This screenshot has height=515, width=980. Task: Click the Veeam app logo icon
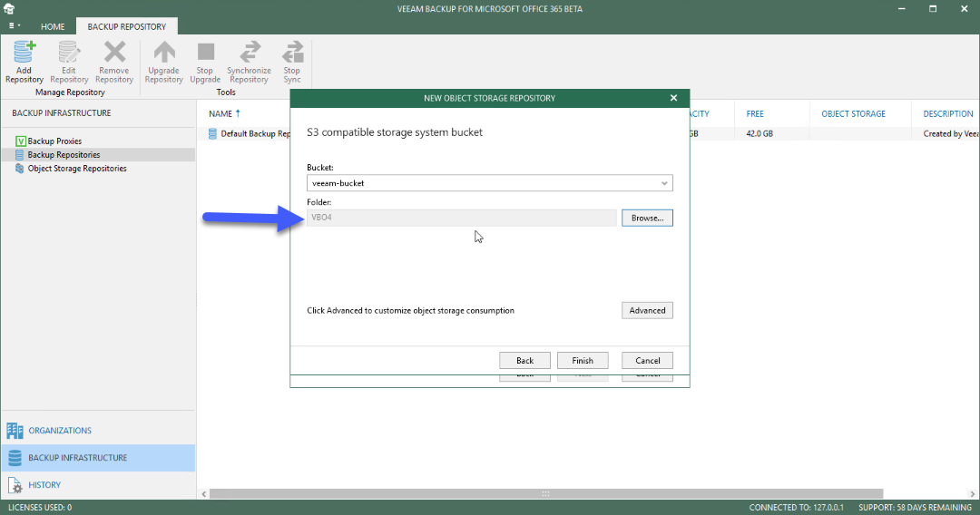pyautogui.click(x=9, y=9)
